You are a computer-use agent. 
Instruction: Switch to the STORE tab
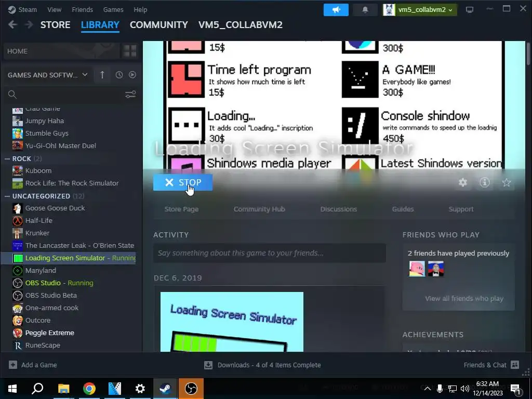tap(55, 25)
